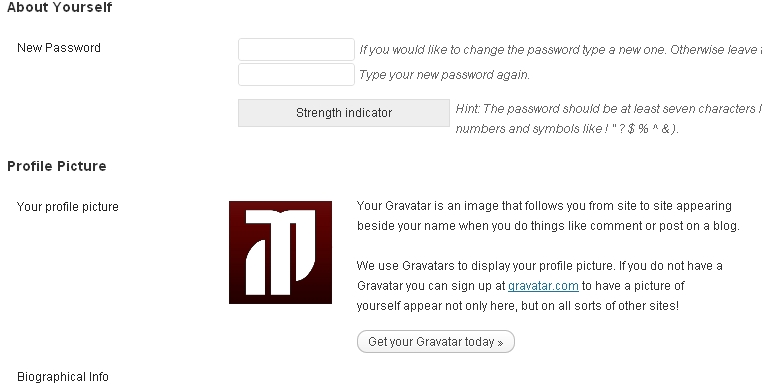
Task: Open the gravatar.com link
Action: (543, 286)
